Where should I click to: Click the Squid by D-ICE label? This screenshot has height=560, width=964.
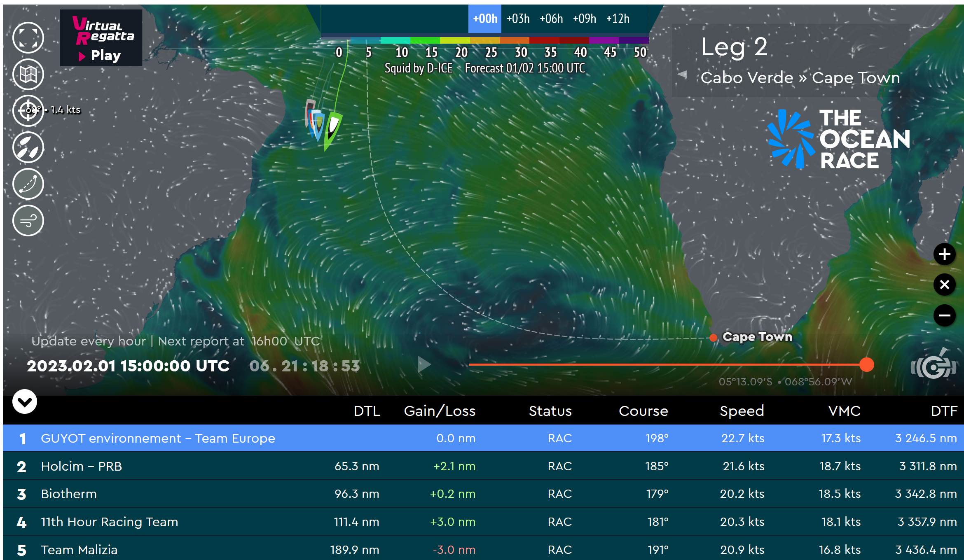[419, 68]
